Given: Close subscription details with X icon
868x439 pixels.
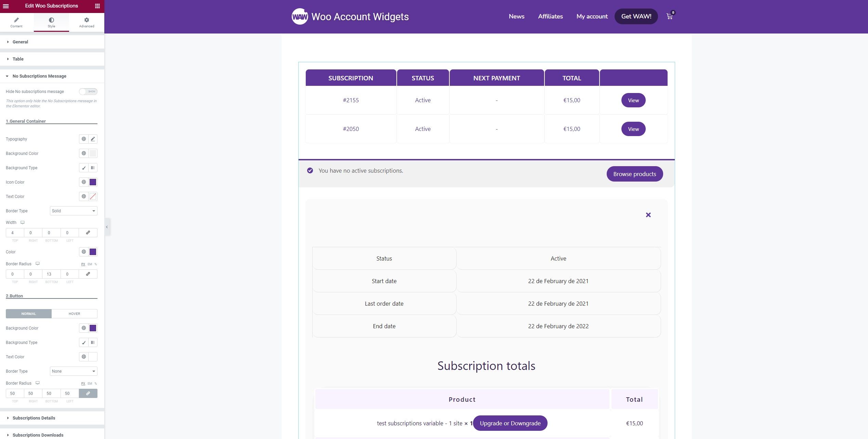Looking at the screenshot, I should pos(648,215).
